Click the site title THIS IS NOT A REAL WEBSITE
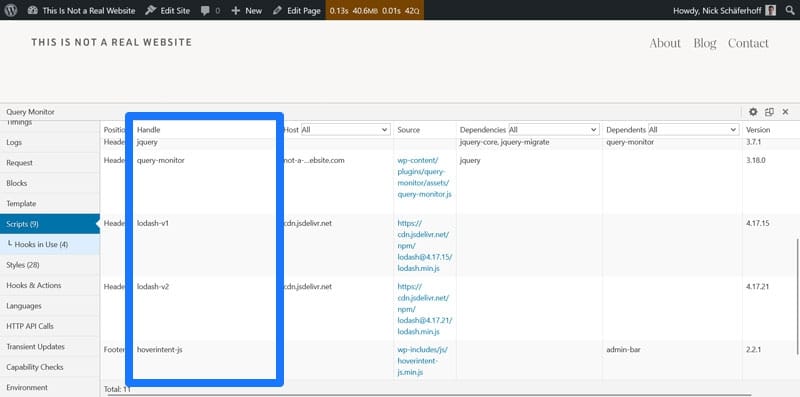 coord(112,42)
